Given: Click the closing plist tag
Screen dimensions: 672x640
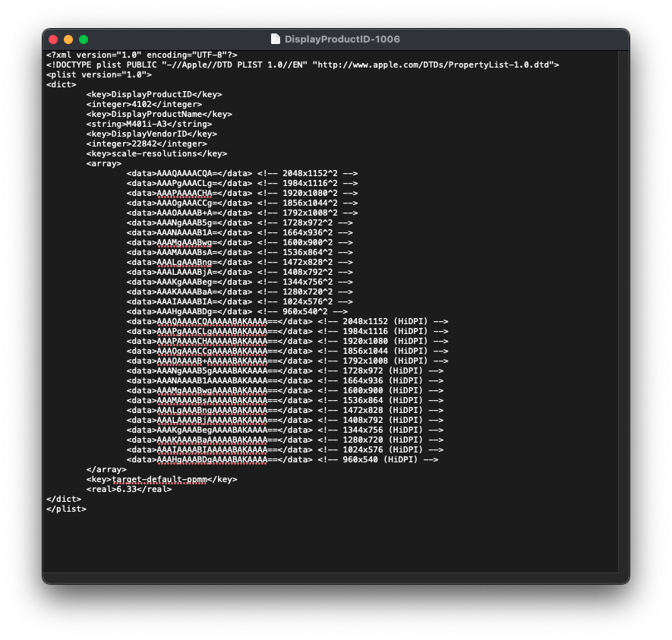Looking at the screenshot, I should pyautogui.click(x=66, y=509).
